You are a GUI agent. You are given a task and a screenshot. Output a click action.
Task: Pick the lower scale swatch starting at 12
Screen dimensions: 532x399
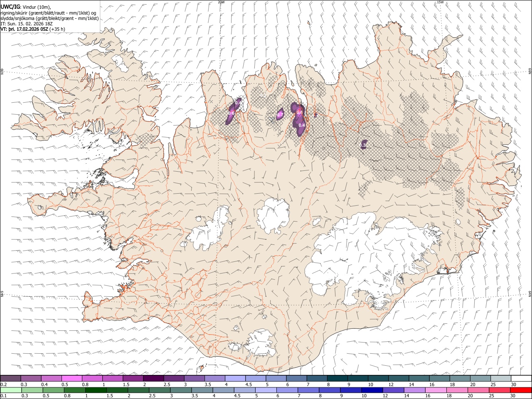coord(393,390)
